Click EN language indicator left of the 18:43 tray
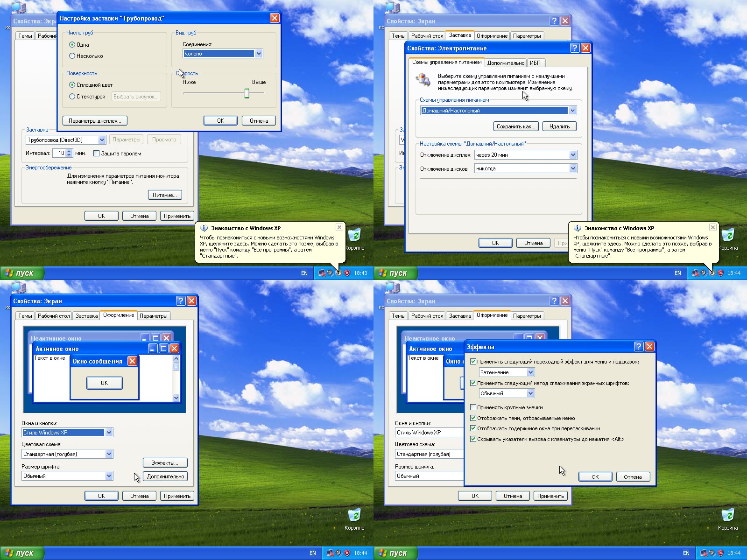This screenshot has width=747, height=560. (x=304, y=273)
